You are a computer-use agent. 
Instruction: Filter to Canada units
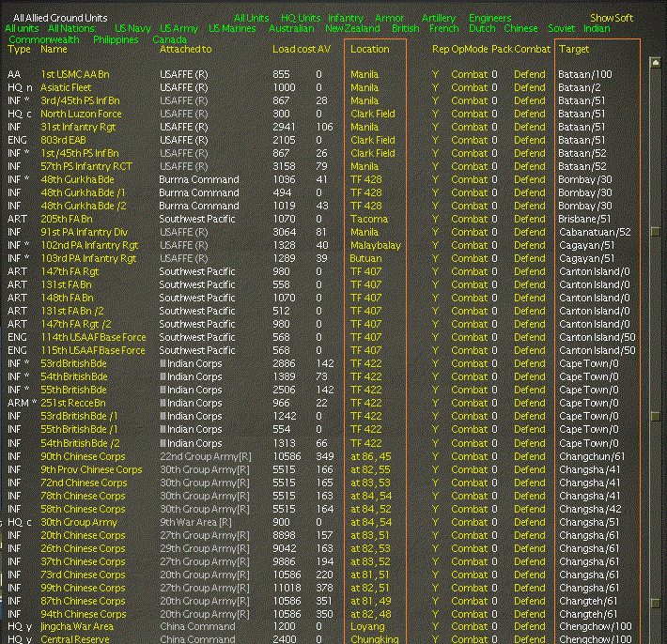[169, 39]
